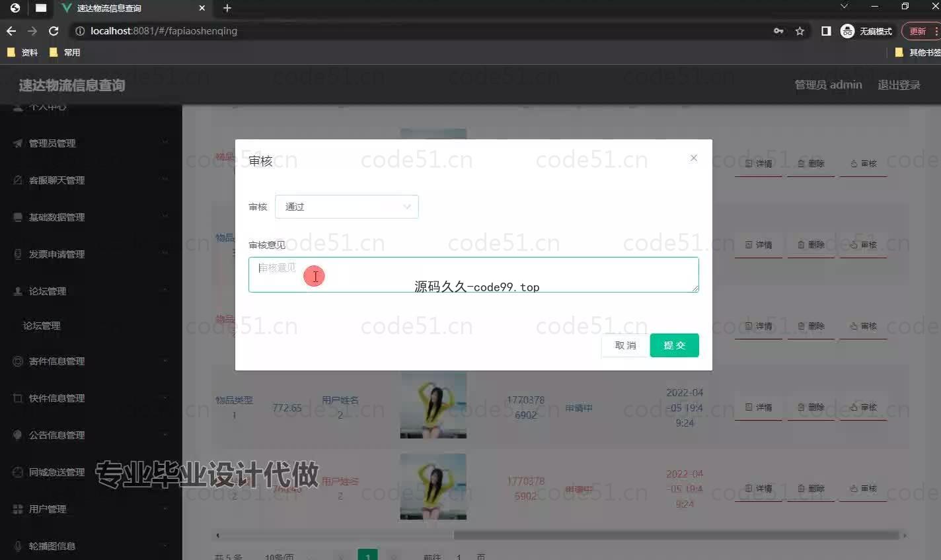941x560 pixels.
Task: Go back using the browser back arrow
Action: tap(11, 31)
